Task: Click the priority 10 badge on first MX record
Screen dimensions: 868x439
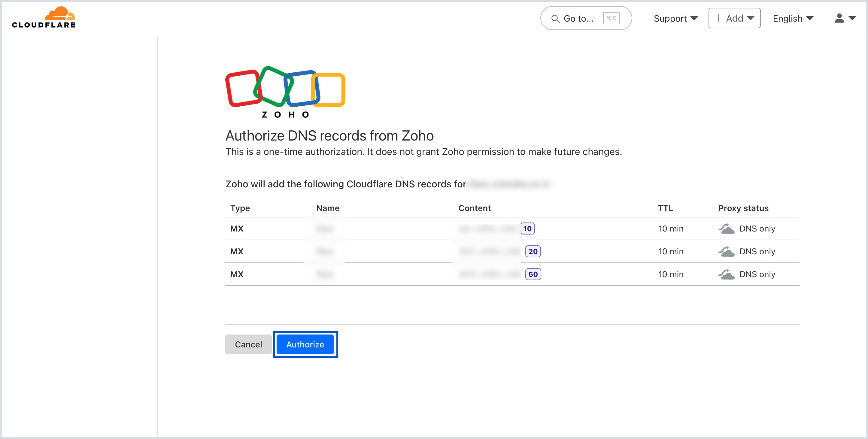Action: (528, 229)
